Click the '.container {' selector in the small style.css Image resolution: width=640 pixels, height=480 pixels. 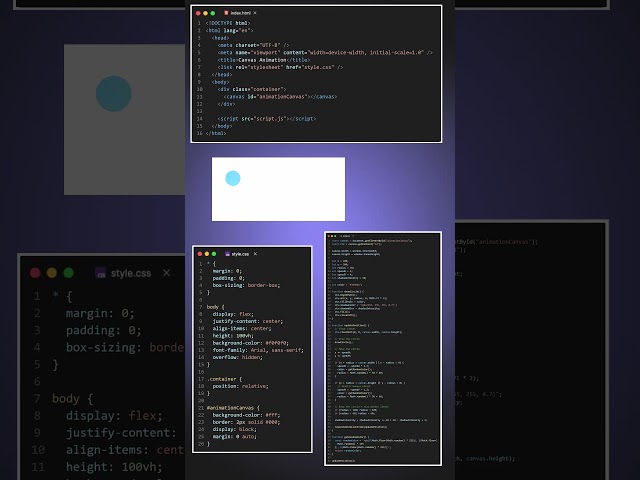pyautogui.click(x=224, y=379)
